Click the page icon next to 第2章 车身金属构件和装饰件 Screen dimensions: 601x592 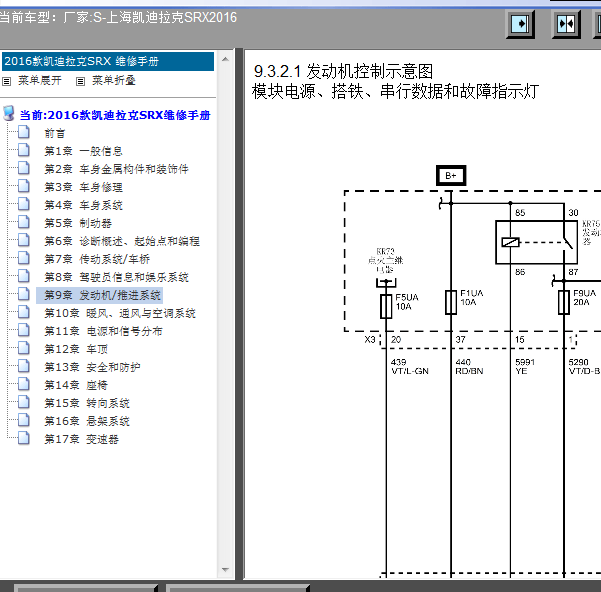pyautogui.click(x=24, y=168)
